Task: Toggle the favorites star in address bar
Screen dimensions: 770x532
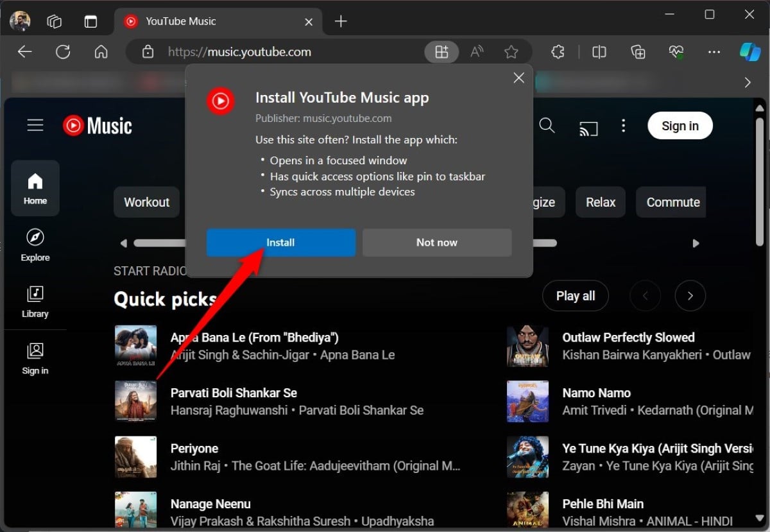Action: (511, 51)
